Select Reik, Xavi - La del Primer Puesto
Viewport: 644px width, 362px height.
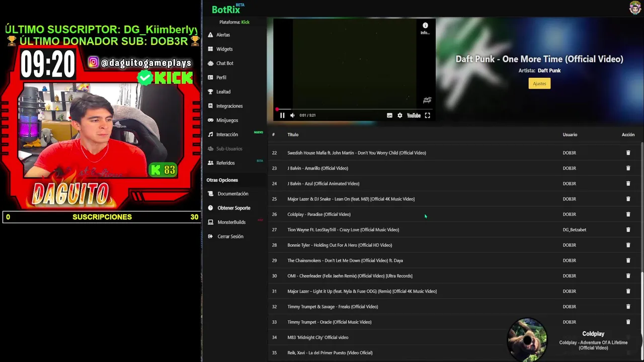pos(330,353)
